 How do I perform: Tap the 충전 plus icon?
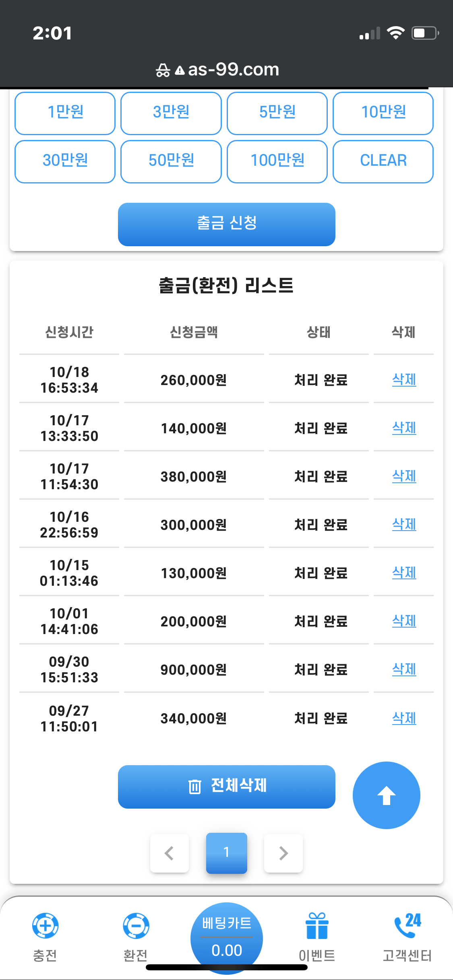pyautogui.click(x=45, y=926)
